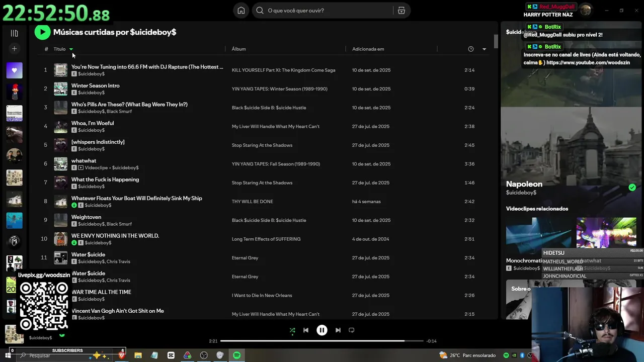Sort by Título column arrow
The image size is (644, 362).
point(71,49)
